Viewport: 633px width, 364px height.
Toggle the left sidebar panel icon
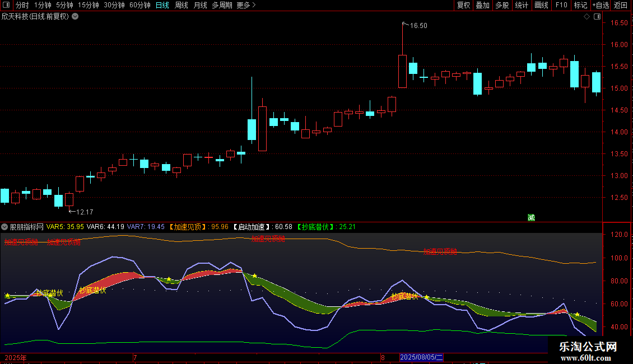6,5
